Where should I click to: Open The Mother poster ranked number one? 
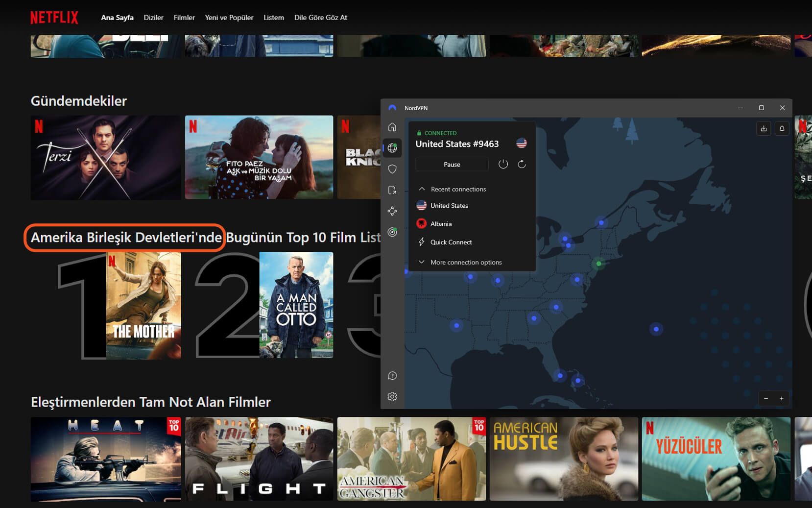click(143, 306)
